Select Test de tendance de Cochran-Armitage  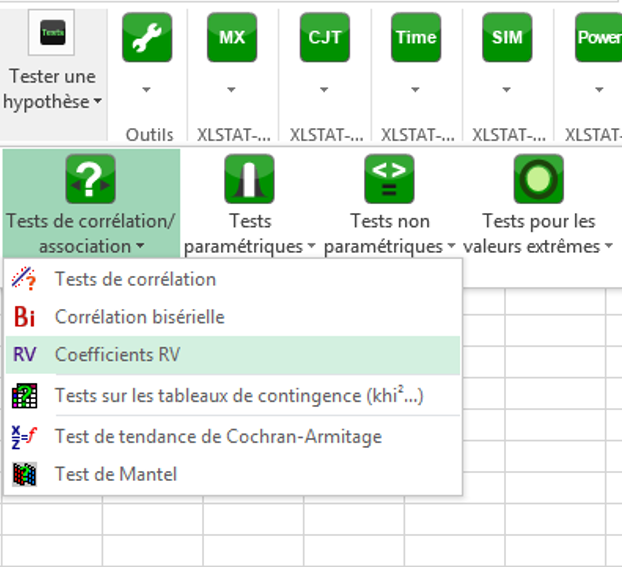[x=233, y=436]
